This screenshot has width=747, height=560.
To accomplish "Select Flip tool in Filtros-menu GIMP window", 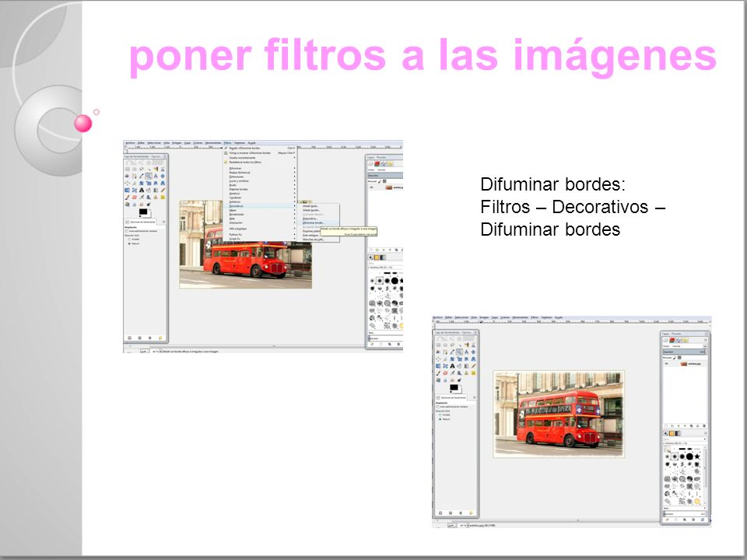I will 127,190.
